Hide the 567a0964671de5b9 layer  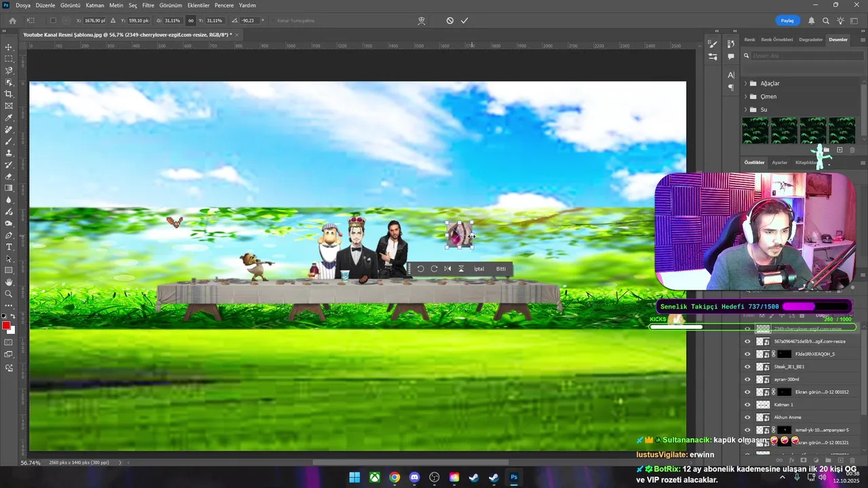click(x=748, y=341)
